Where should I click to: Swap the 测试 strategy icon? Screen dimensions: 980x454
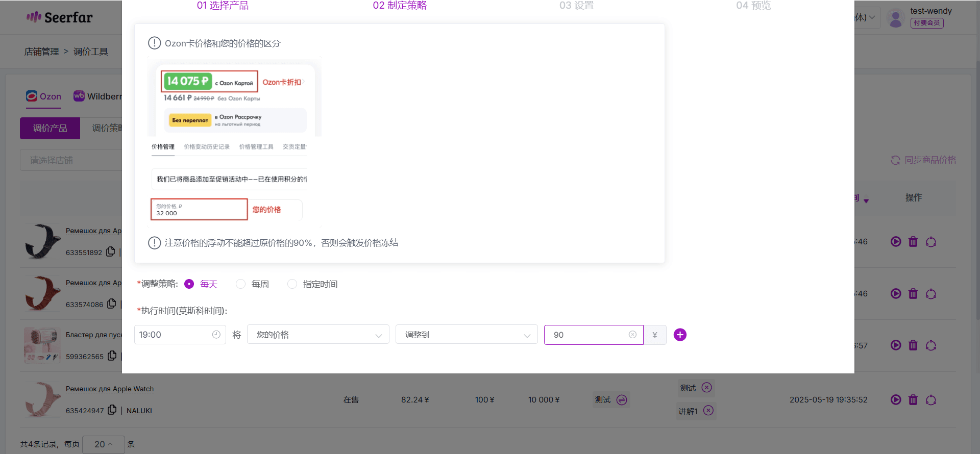(622, 400)
